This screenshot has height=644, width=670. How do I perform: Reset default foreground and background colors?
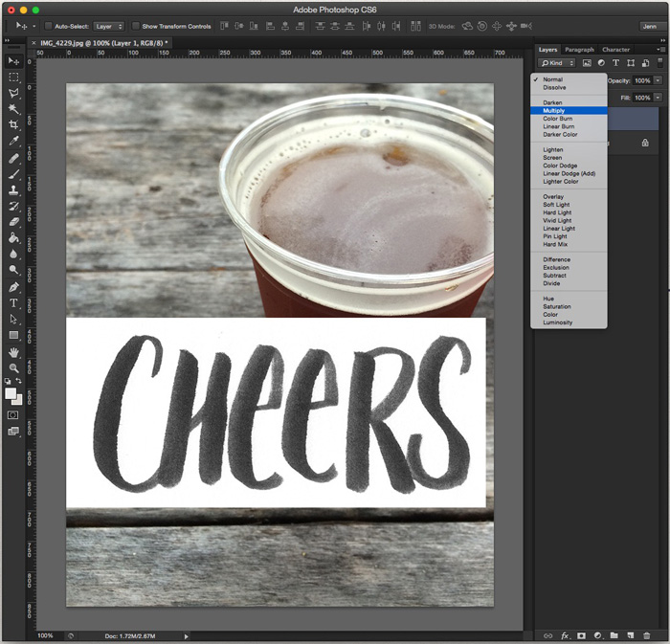tap(8, 381)
